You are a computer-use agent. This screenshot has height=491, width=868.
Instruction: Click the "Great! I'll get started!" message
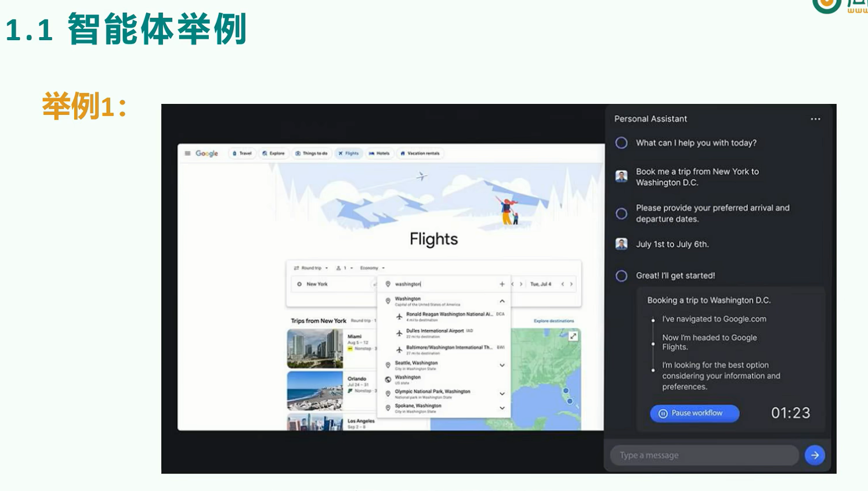point(675,276)
